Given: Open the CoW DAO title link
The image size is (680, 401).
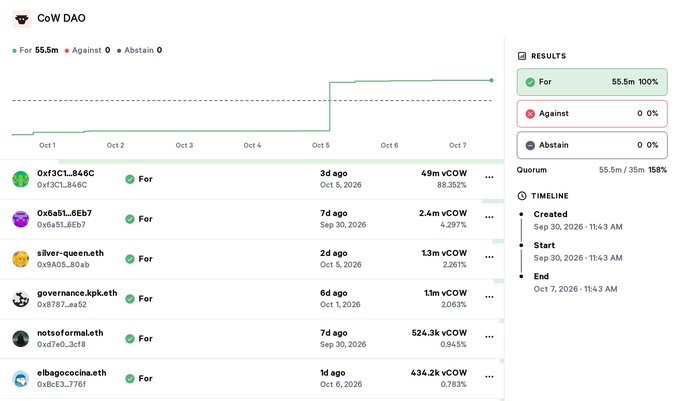Looking at the screenshot, I should (61, 18).
